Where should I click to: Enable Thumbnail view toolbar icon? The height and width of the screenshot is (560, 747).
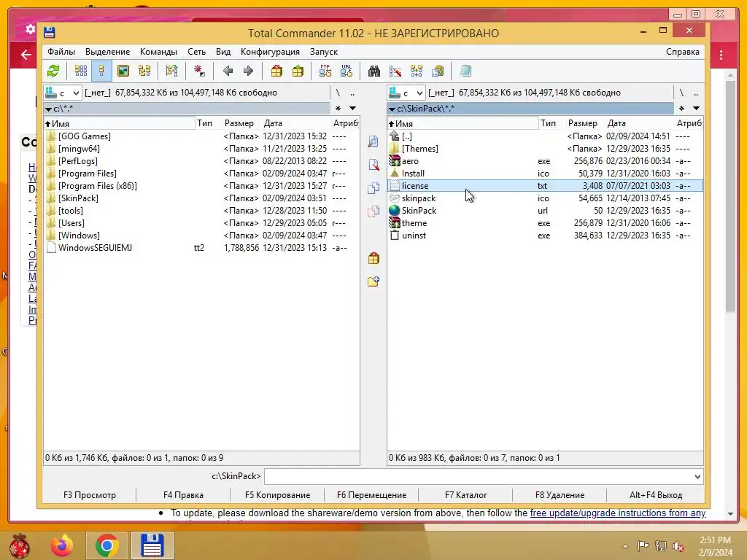coord(123,71)
